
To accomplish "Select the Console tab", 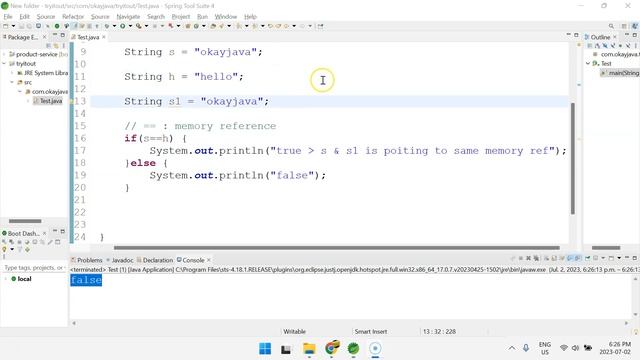I will 191,260.
